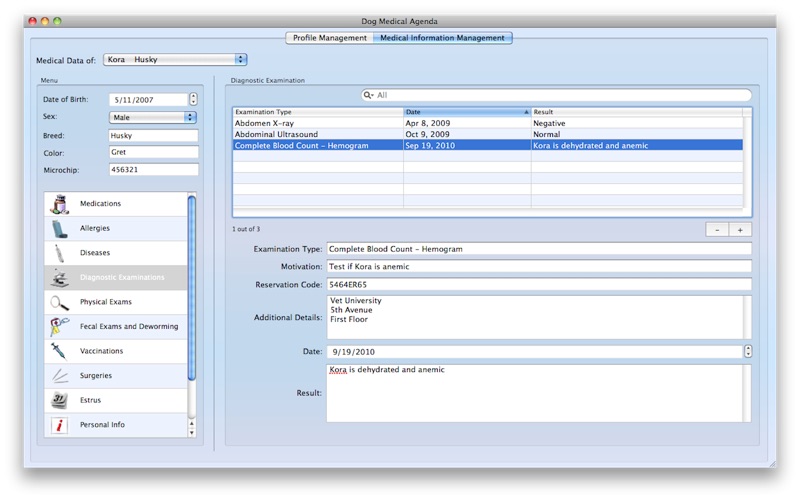Open the Vaccinations menu entry
The width and height of the screenshot is (800, 500).
(116, 352)
